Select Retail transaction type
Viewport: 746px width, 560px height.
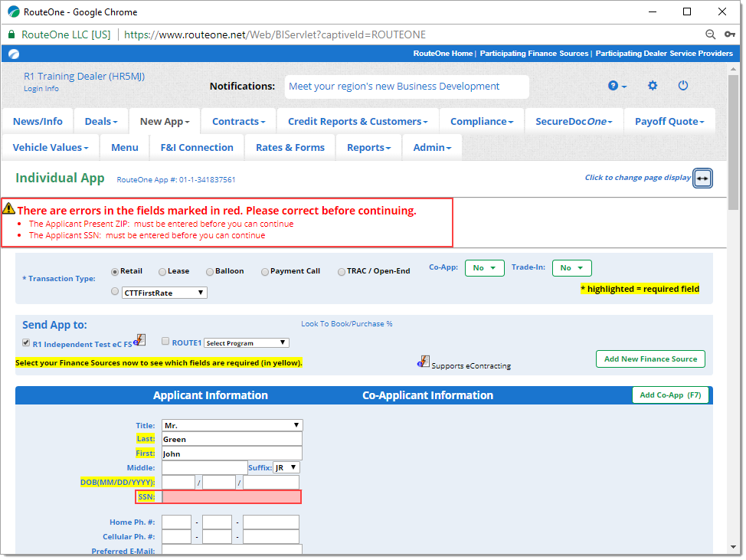[x=115, y=272]
